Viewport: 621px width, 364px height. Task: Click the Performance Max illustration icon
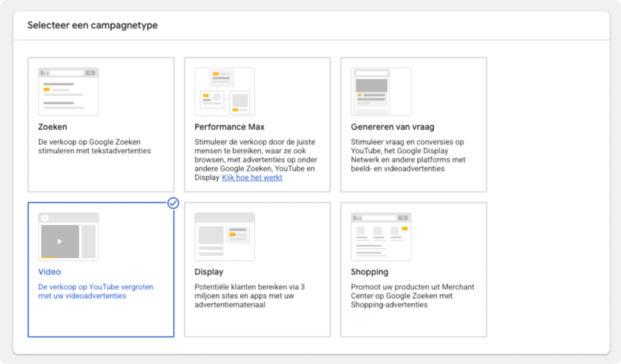(x=224, y=91)
